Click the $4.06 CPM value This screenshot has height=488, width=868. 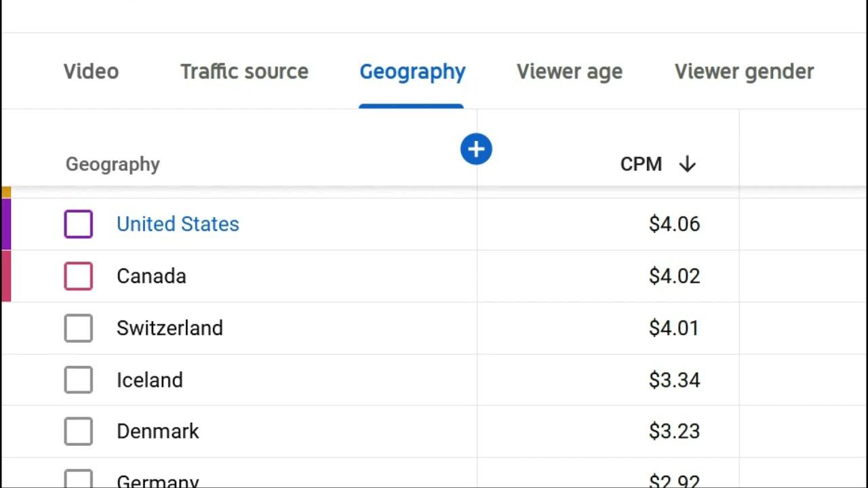tap(674, 224)
